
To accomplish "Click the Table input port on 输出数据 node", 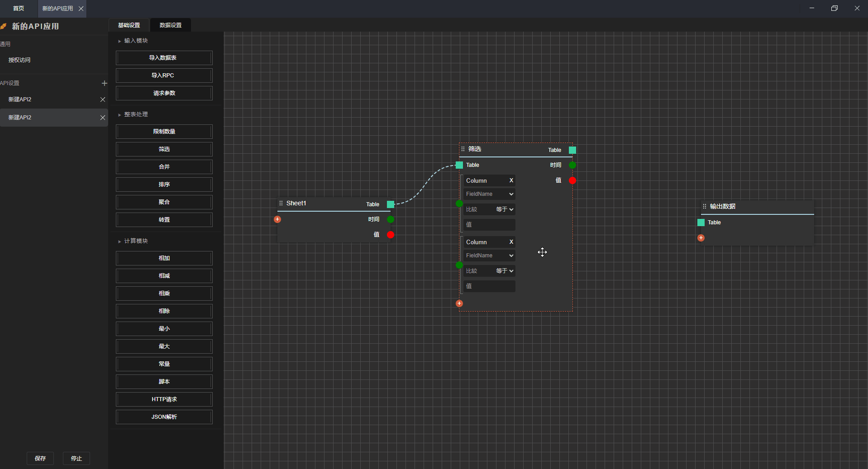I will 701,223.
